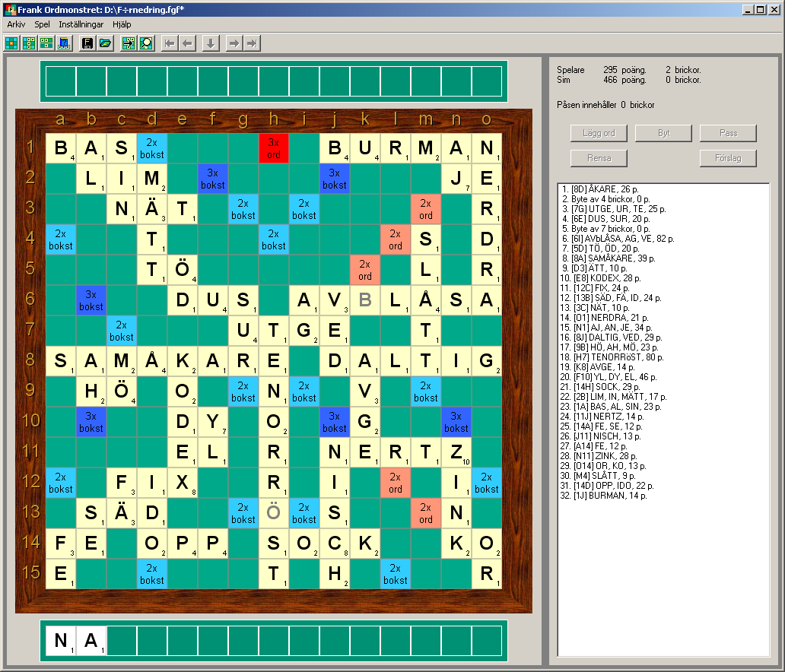Image resolution: width=785 pixels, height=672 pixels.
Task: Click the blue question mark book icon
Action: [x=64, y=43]
